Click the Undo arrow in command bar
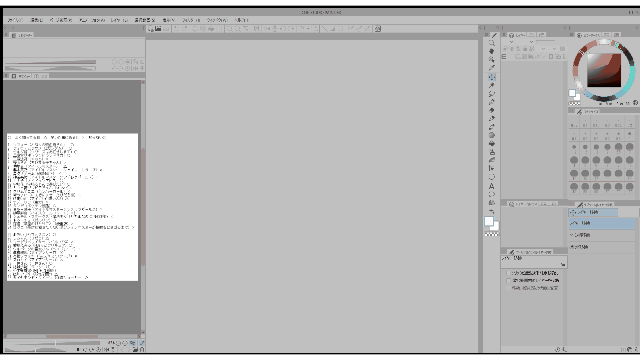Image resolution: width=640 pixels, height=360 pixels. tap(177, 29)
